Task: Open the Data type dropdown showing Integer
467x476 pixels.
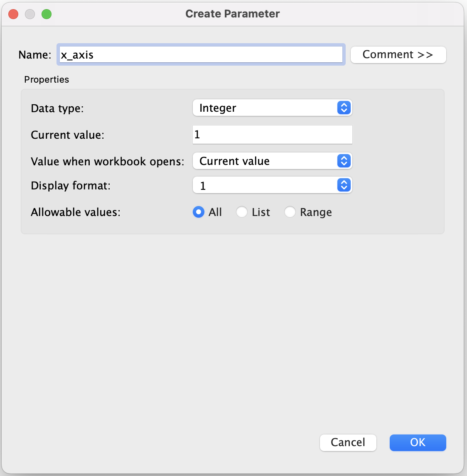Action: (266, 108)
